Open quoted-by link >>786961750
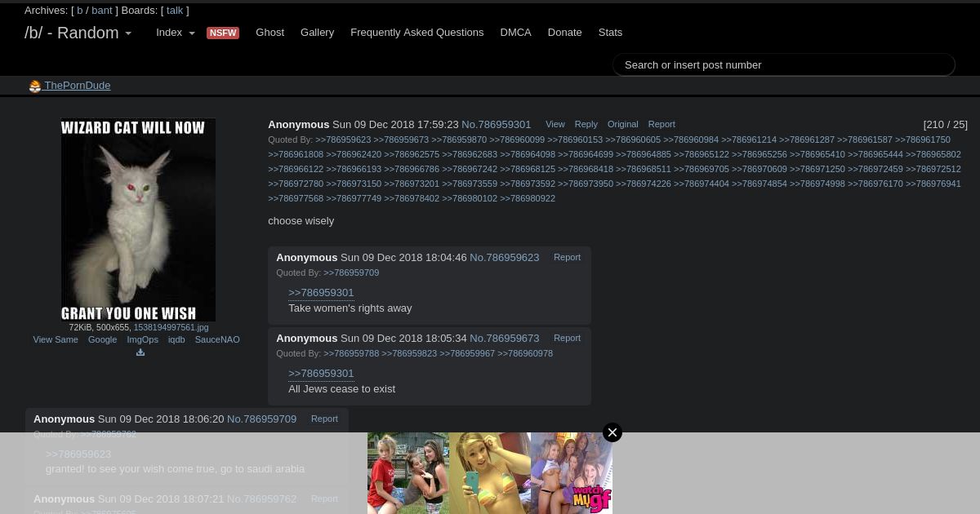Image resolution: width=980 pixels, height=514 pixels. pos(923,140)
